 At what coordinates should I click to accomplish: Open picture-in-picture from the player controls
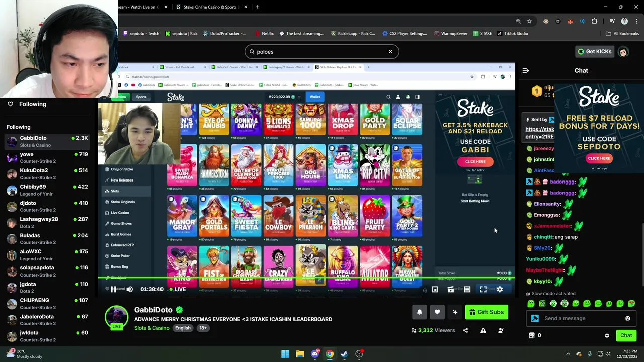(x=435, y=289)
